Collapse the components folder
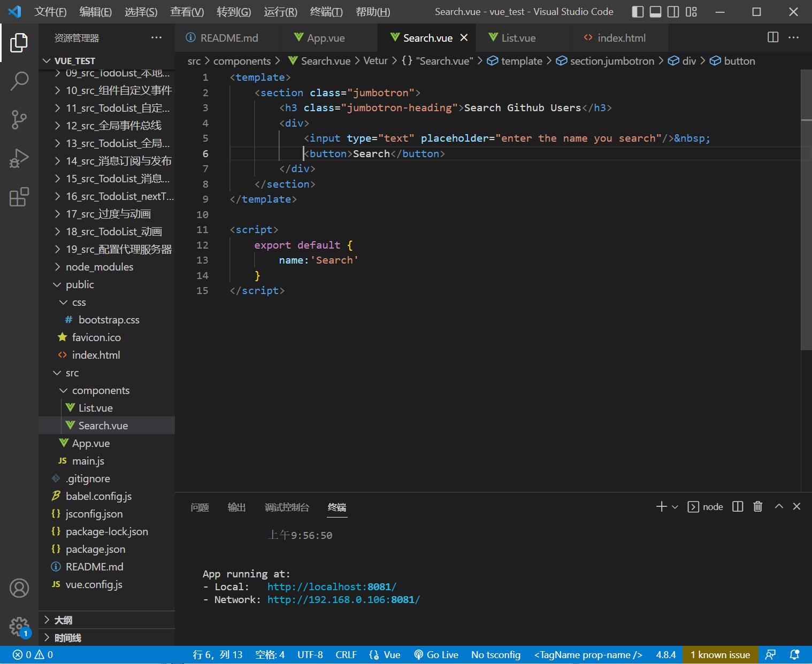 pos(107,390)
